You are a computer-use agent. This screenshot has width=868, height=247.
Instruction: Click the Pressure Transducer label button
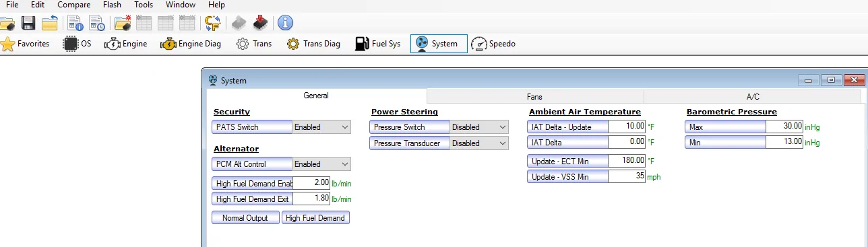[410, 143]
